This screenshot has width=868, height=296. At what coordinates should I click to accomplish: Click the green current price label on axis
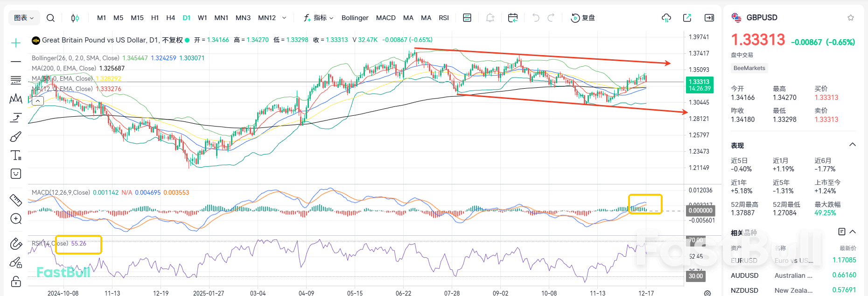[x=699, y=85]
